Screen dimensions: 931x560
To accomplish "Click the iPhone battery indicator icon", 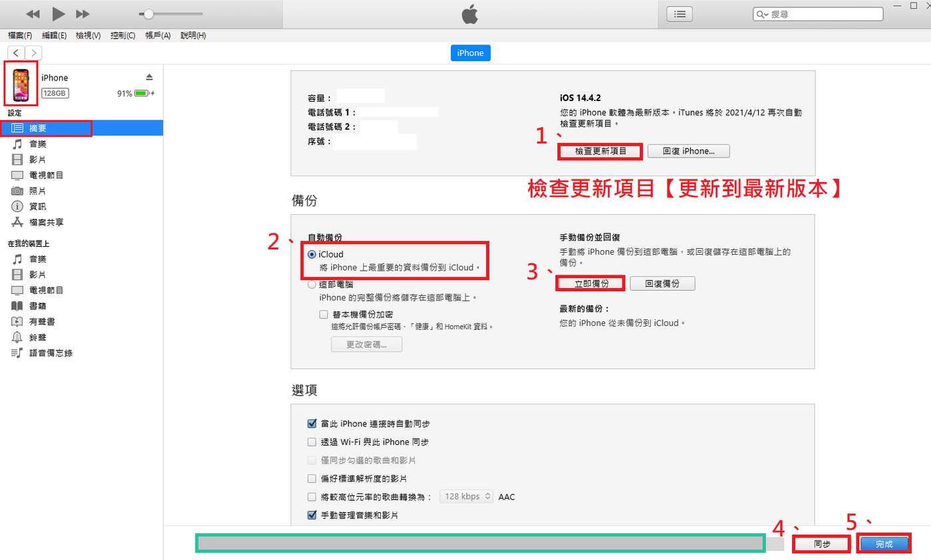I will click(142, 94).
